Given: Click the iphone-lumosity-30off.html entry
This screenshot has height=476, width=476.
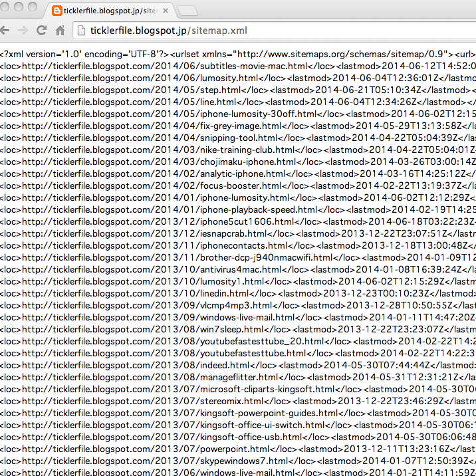Looking at the screenshot, I should click(x=238, y=114).
